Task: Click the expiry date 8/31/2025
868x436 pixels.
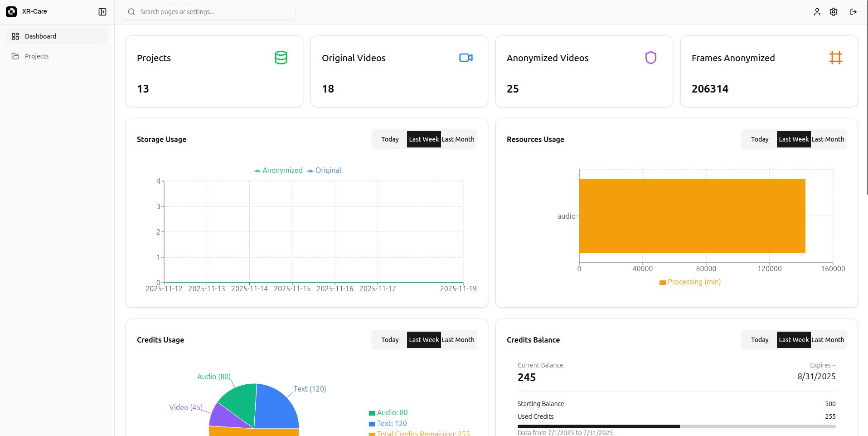Action: click(x=816, y=377)
